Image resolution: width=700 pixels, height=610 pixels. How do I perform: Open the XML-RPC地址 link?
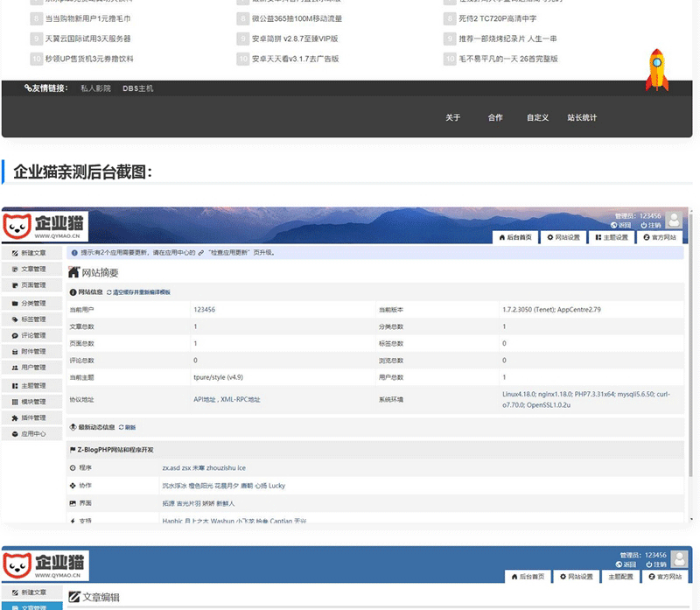(x=240, y=400)
